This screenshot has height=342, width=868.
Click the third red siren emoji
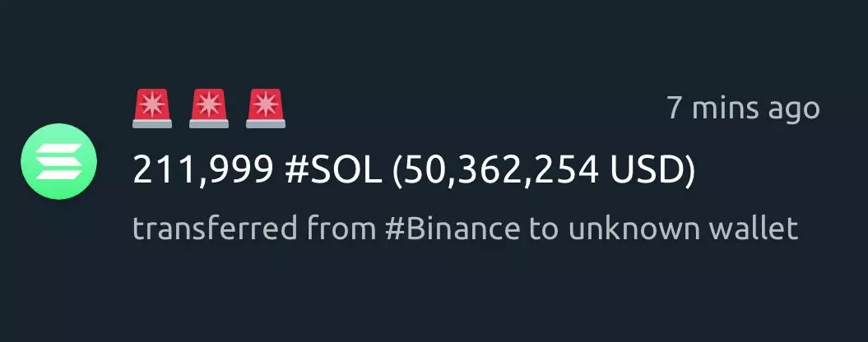[266, 108]
